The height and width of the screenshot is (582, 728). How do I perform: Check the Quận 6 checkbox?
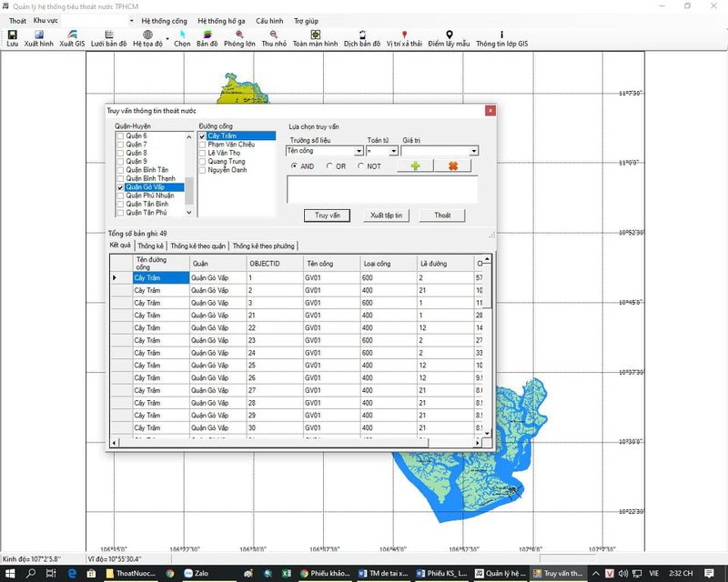point(120,136)
